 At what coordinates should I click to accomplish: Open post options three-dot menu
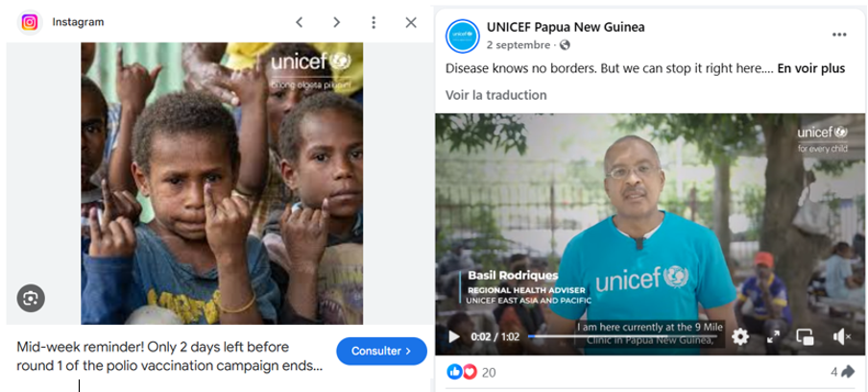coord(839,35)
